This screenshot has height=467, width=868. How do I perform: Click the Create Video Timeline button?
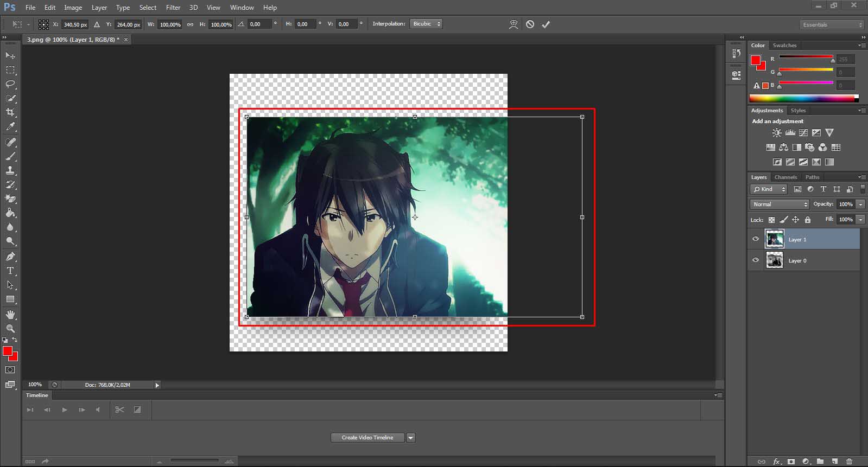(368, 438)
